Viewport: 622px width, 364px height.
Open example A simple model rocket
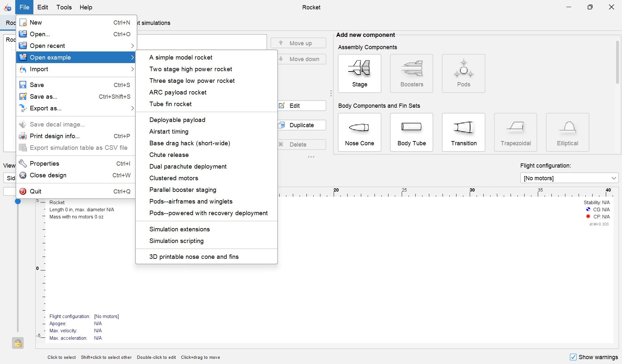pos(206,57)
